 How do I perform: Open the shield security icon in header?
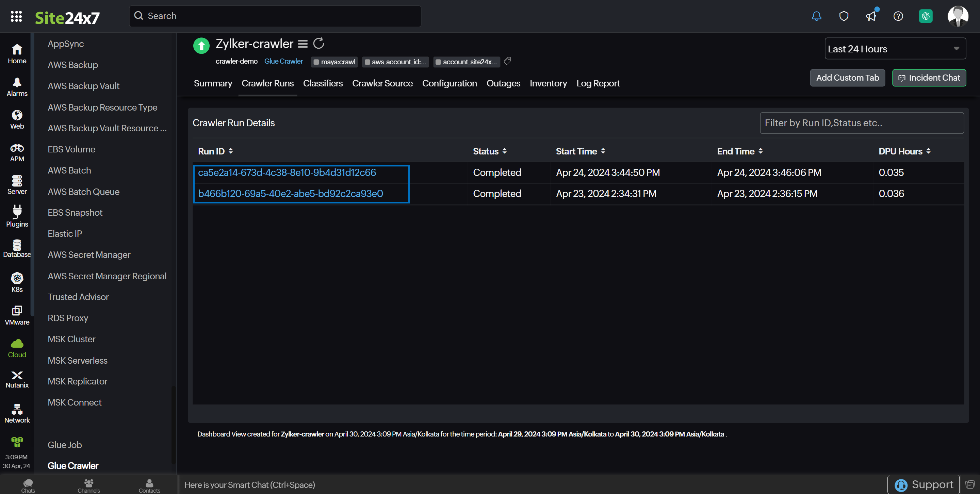pos(844,16)
